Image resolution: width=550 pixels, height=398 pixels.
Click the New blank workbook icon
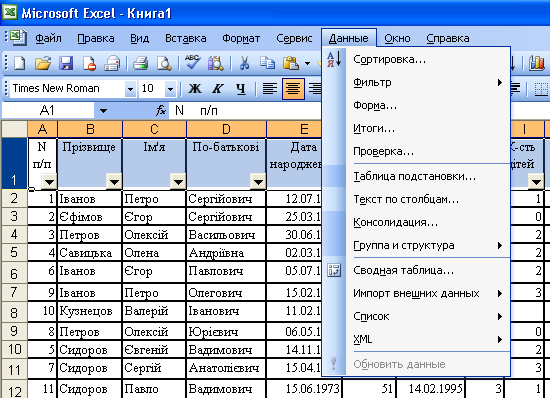point(20,63)
